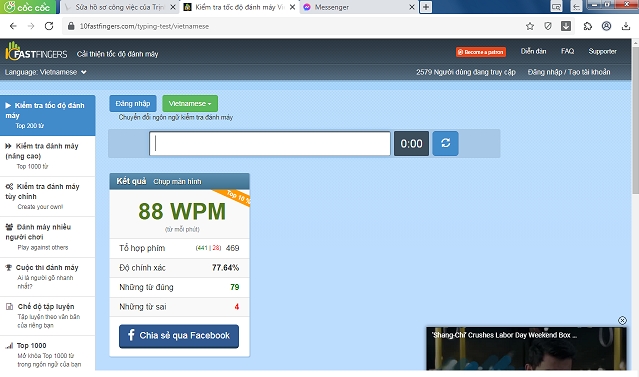Restart the typing test with the refresh button

[x=445, y=143]
